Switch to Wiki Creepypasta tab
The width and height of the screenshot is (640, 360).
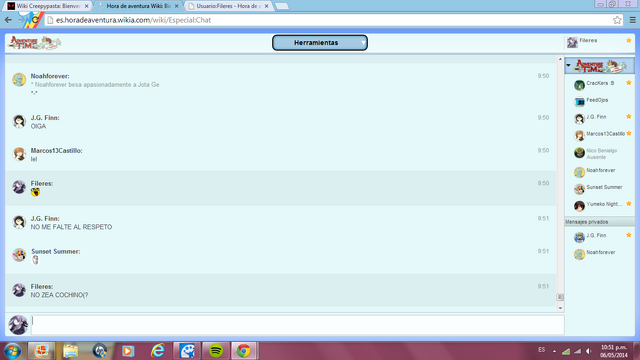tap(48, 6)
